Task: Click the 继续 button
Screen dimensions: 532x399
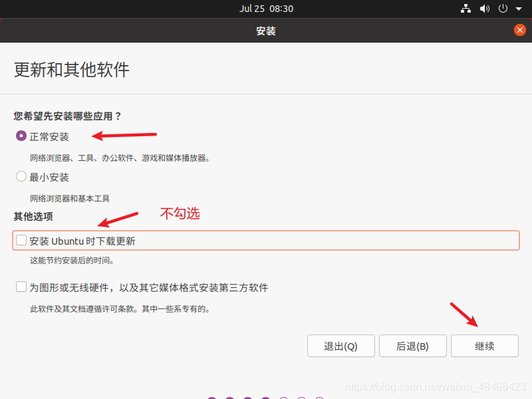Action: (x=485, y=346)
